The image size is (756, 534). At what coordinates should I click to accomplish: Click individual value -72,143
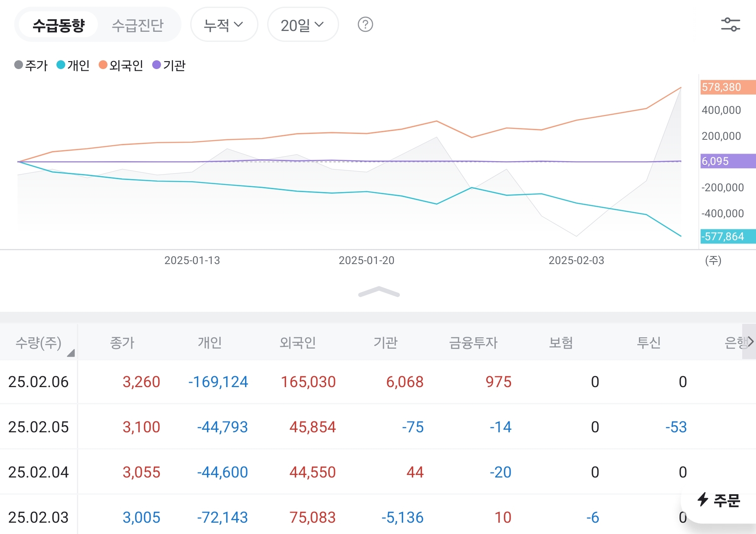(222, 517)
